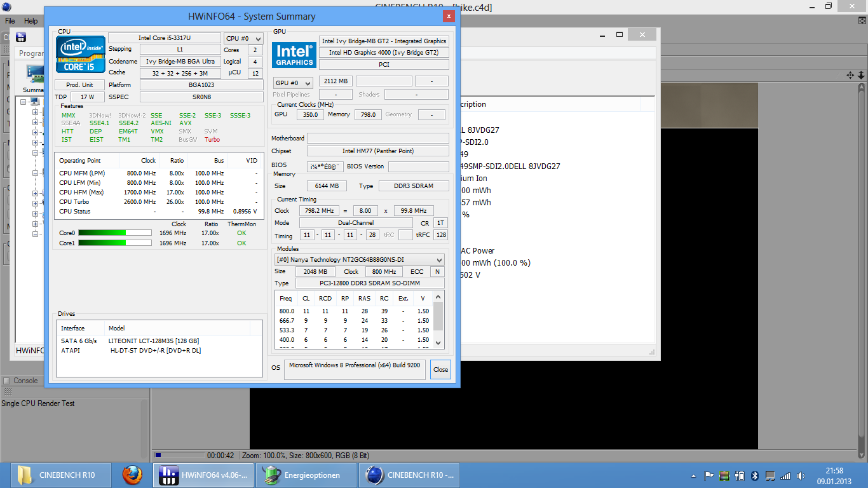Click the wireless signal bars tray icon
The width and height of the screenshot is (868, 488).
point(785,475)
